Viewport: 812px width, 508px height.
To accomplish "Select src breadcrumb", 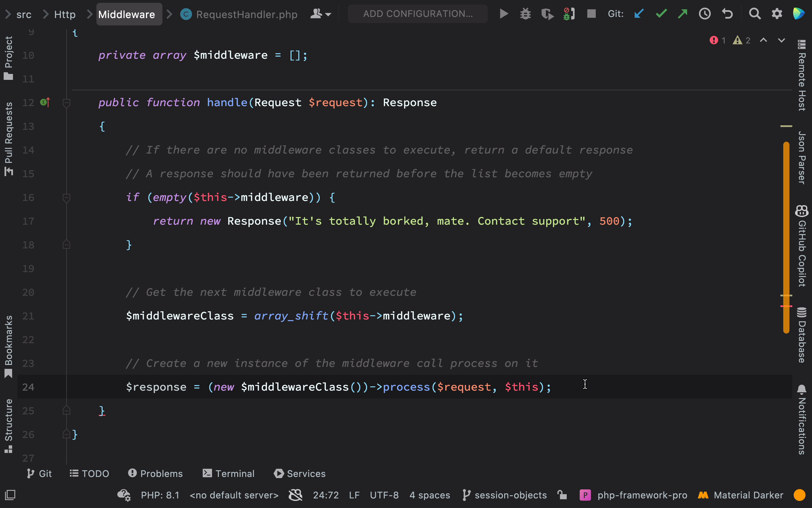I will 24,14.
